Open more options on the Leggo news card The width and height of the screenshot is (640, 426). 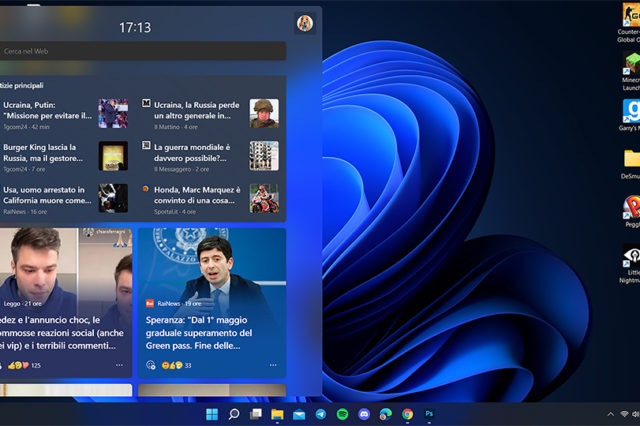pos(119,365)
